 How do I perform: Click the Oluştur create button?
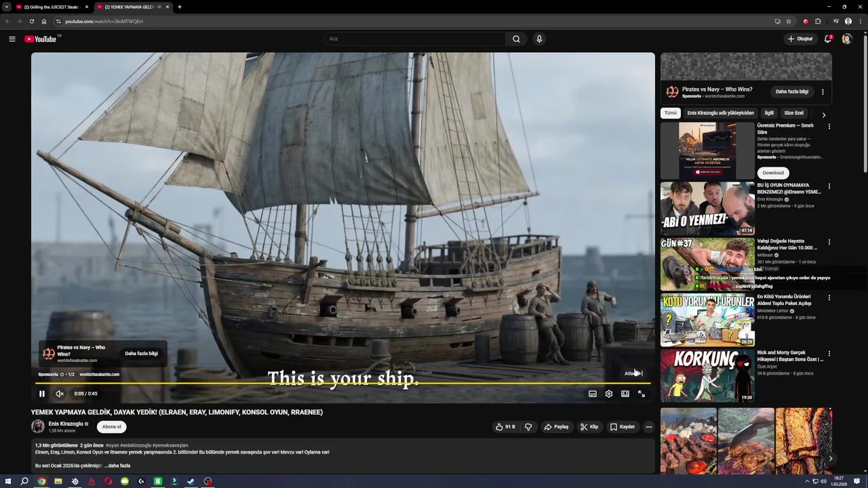click(800, 39)
